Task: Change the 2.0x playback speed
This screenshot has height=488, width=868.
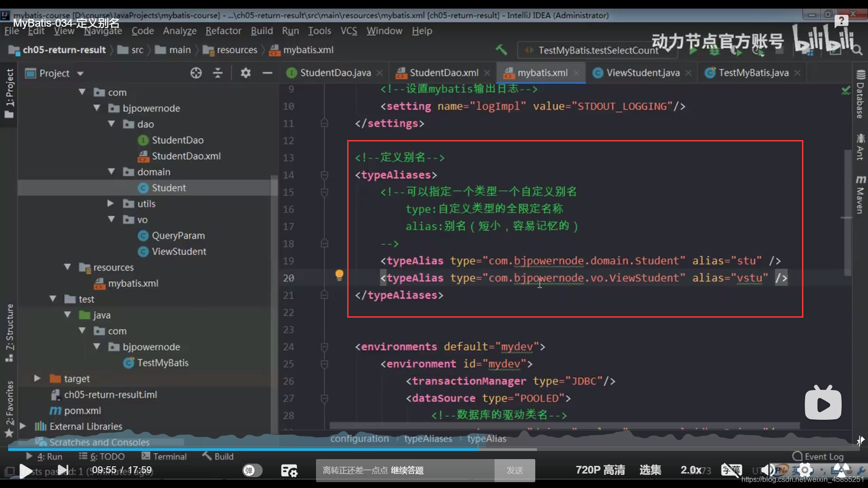Action: 691,470
